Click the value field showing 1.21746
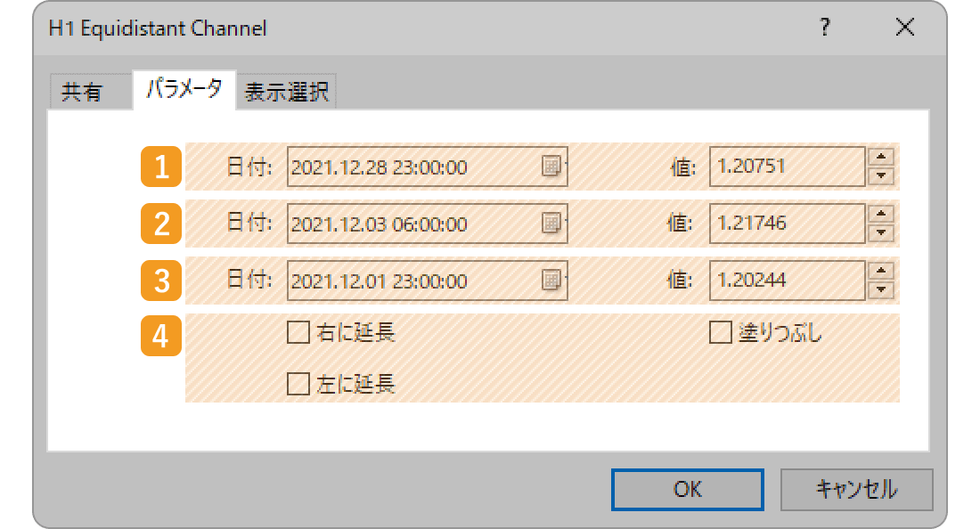This screenshot has height=529, width=980. tap(787, 224)
